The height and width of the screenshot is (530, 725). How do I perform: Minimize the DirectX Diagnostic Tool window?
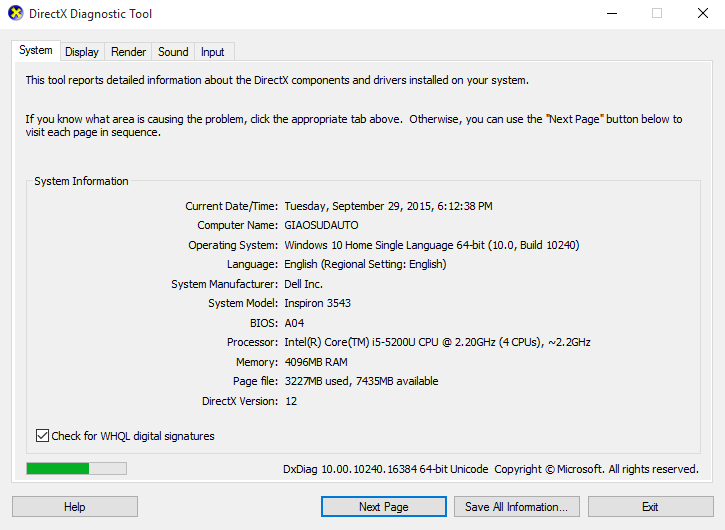[x=611, y=14]
